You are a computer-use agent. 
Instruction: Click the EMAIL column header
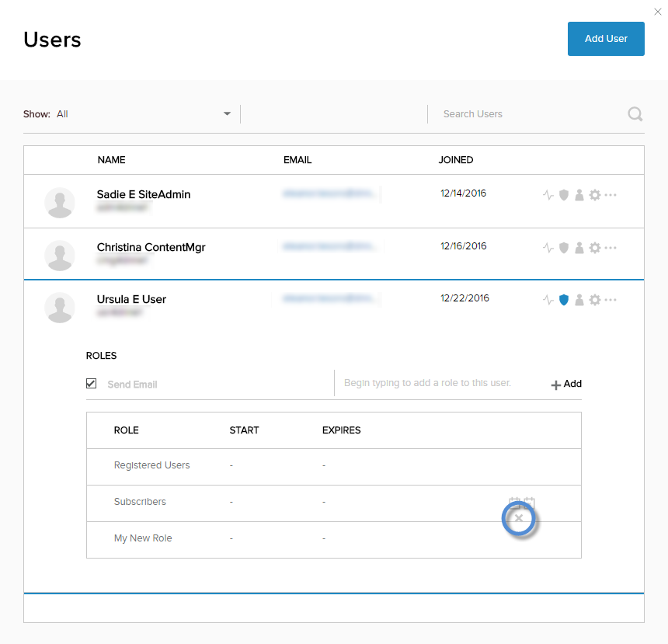297,160
